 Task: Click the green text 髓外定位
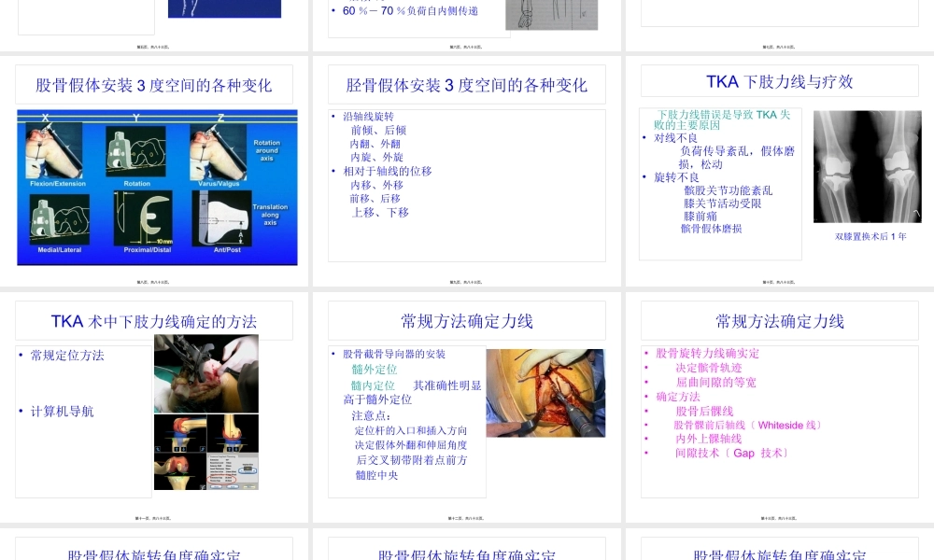click(x=375, y=370)
